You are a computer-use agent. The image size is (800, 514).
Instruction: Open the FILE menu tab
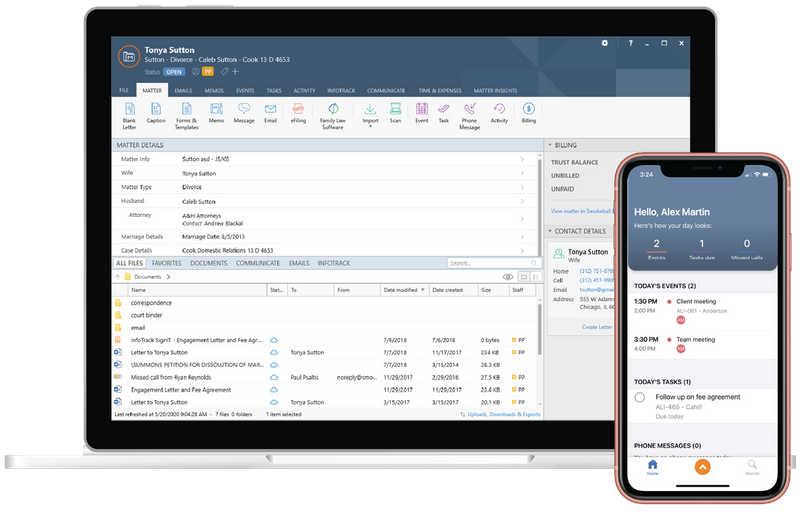(124, 90)
